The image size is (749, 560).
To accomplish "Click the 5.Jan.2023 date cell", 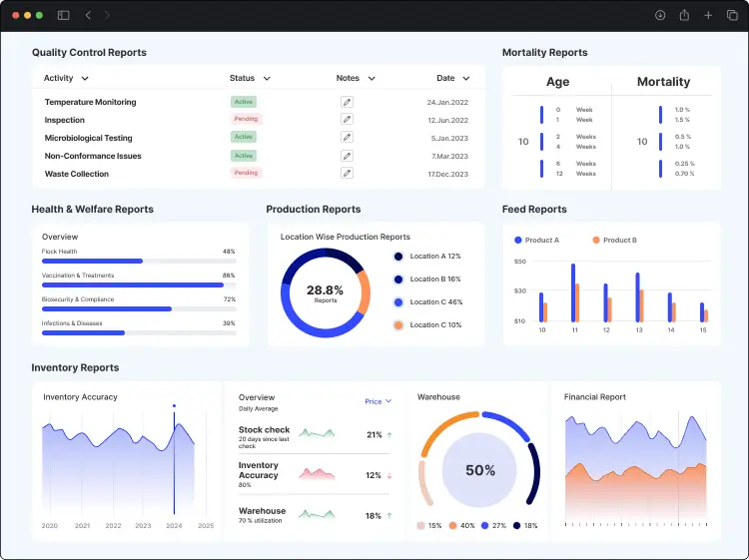I will 449,139.
